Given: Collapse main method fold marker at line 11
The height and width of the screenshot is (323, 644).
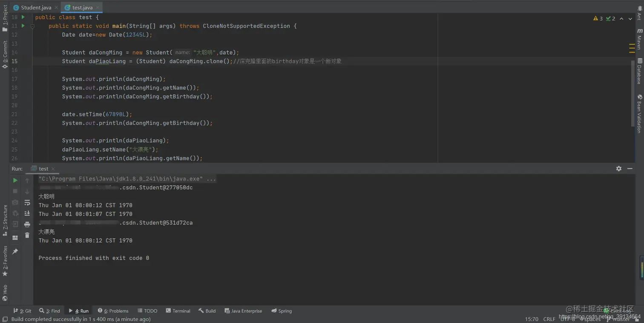Looking at the screenshot, I should [32, 26].
